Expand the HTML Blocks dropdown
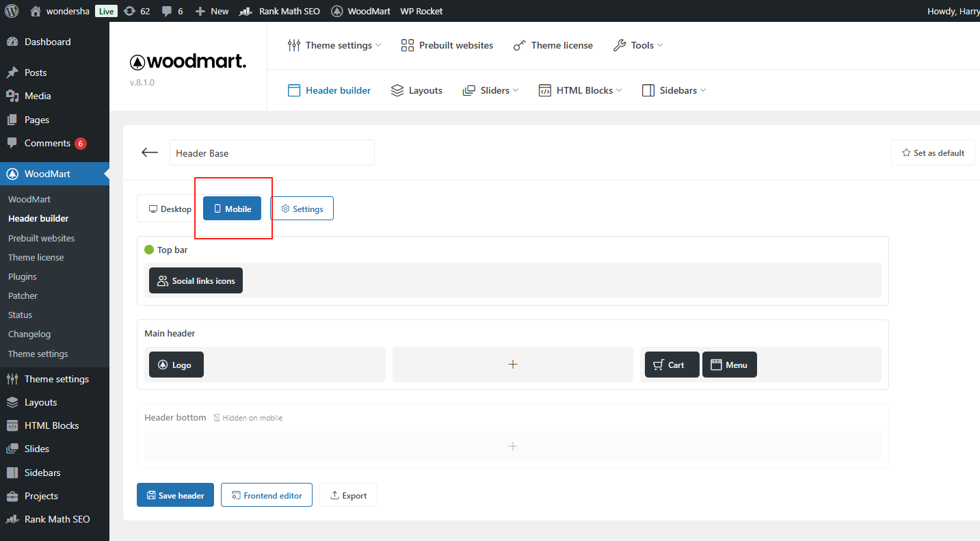 coord(580,90)
